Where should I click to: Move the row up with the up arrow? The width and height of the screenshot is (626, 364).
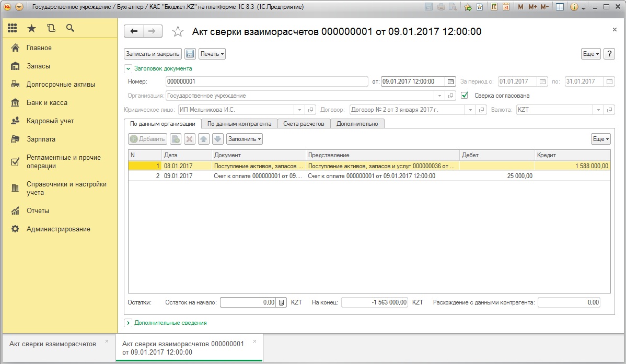click(x=204, y=139)
